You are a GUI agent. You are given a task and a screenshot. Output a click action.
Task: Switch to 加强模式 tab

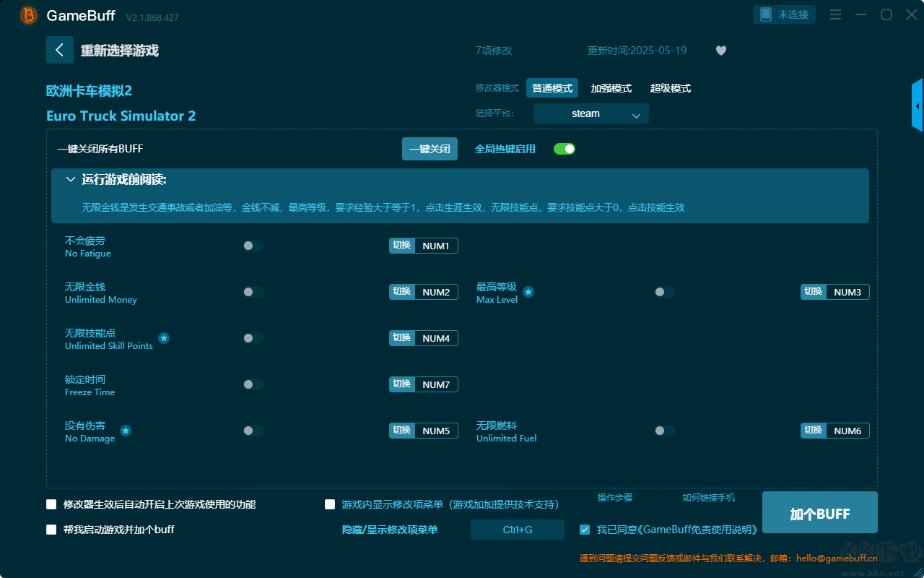coord(611,88)
